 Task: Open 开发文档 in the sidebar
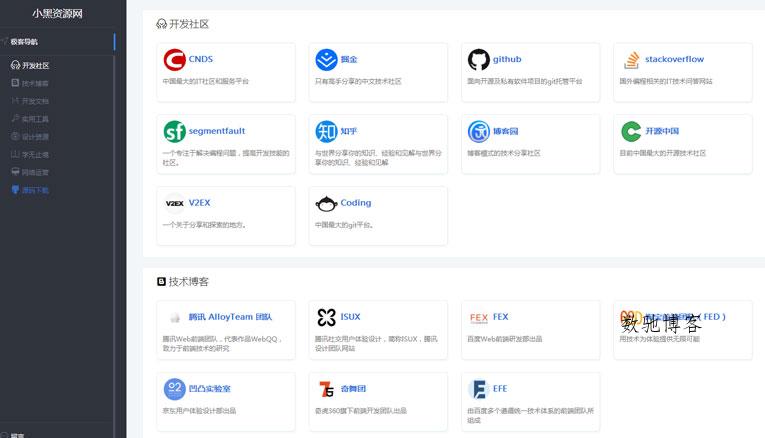coord(30,101)
